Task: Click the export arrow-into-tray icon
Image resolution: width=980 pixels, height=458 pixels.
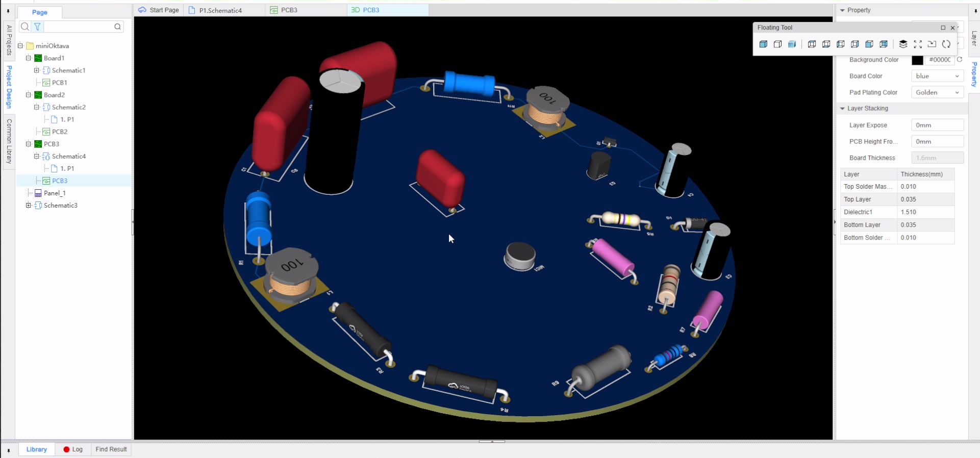Action: (x=932, y=44)
